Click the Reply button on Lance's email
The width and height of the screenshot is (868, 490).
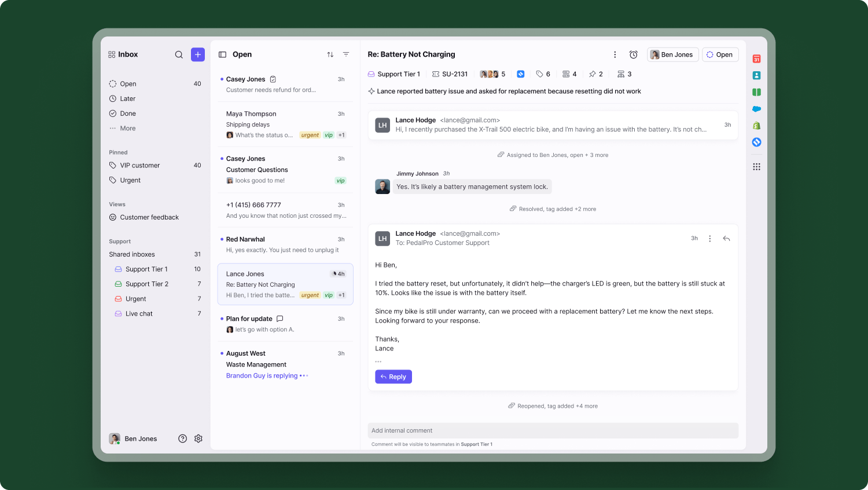[x=393, y=376]
